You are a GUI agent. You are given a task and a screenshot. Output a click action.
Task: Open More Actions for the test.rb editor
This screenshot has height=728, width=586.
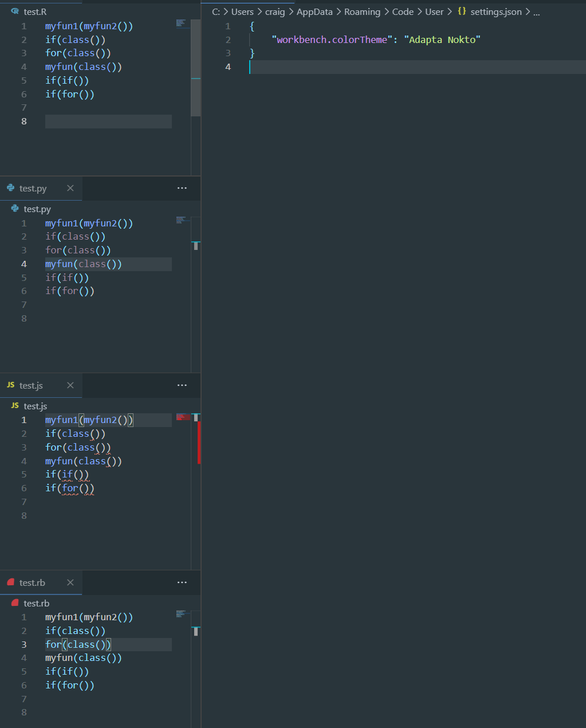(x=182, y=582)
